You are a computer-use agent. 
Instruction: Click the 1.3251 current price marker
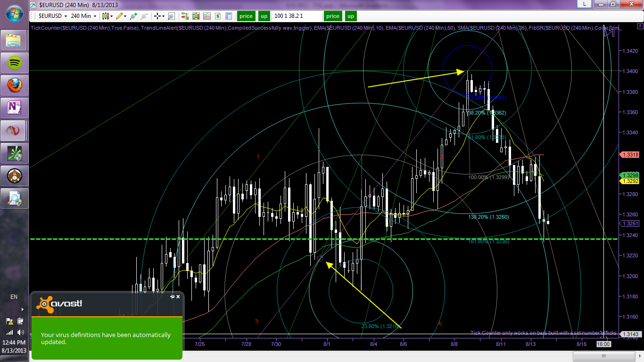[630, 223]
